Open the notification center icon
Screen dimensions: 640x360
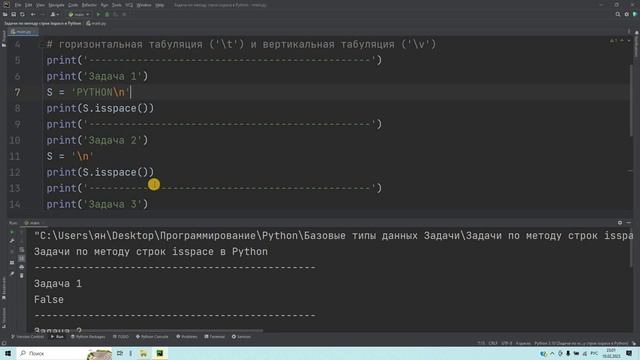pos(629,353)
